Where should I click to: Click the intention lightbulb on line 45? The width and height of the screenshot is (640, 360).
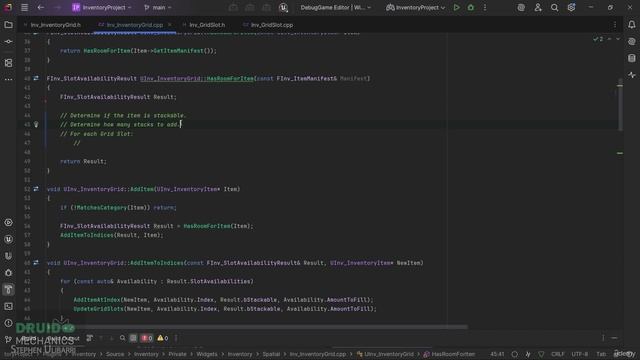coord(36,124)
